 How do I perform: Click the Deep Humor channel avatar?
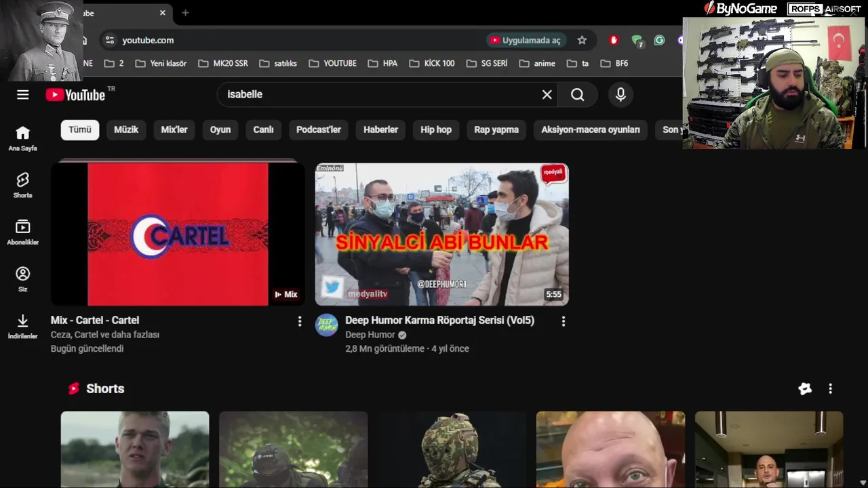click(327, 325)
